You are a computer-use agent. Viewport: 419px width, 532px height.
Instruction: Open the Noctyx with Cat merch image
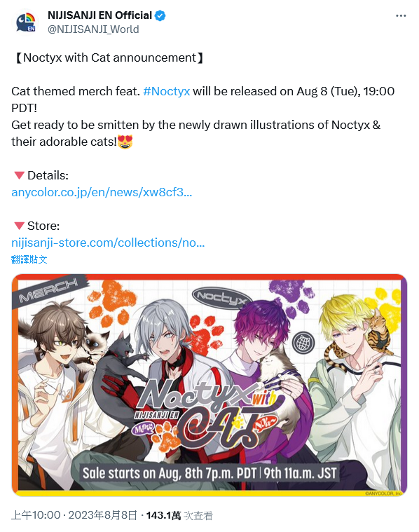209,385
